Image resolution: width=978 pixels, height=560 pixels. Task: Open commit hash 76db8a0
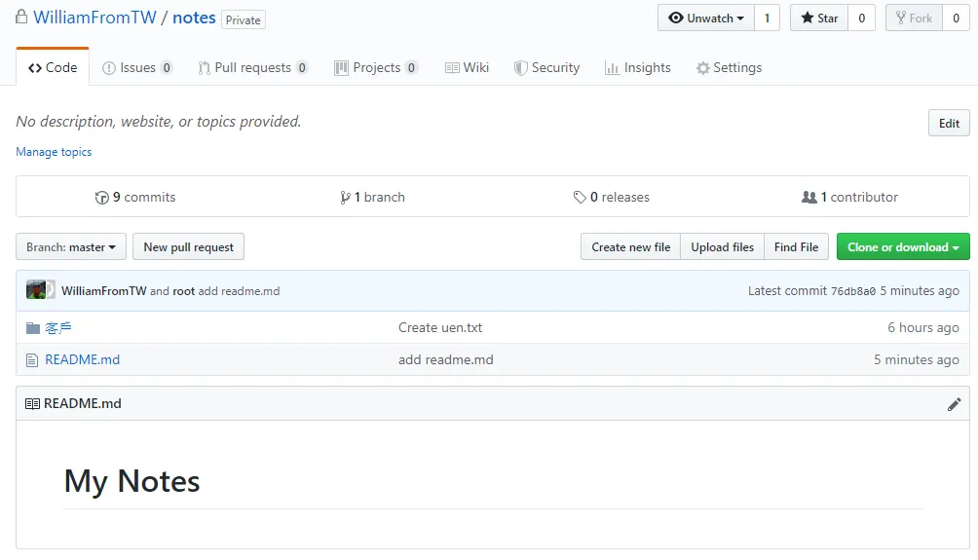pos(853,290)
